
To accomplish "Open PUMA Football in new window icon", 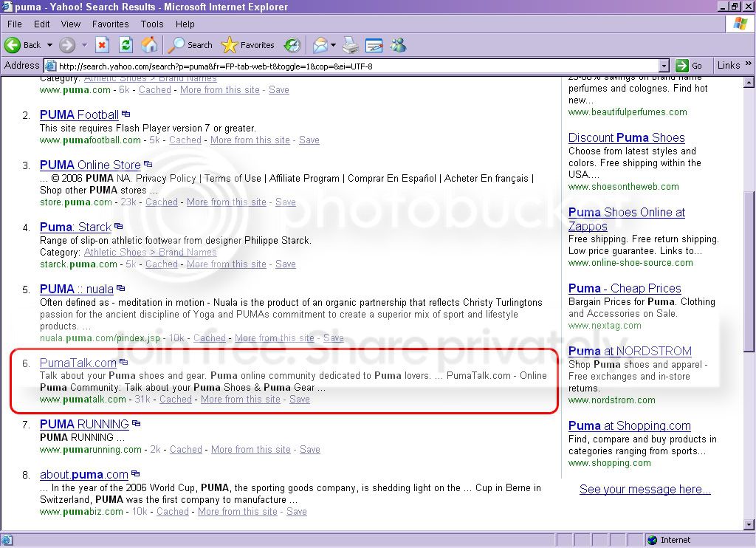I will (126, 114).
